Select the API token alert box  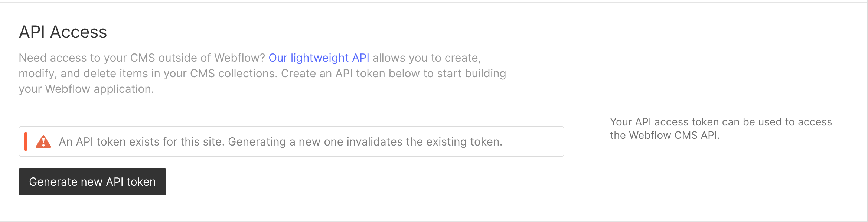(291, 141)
